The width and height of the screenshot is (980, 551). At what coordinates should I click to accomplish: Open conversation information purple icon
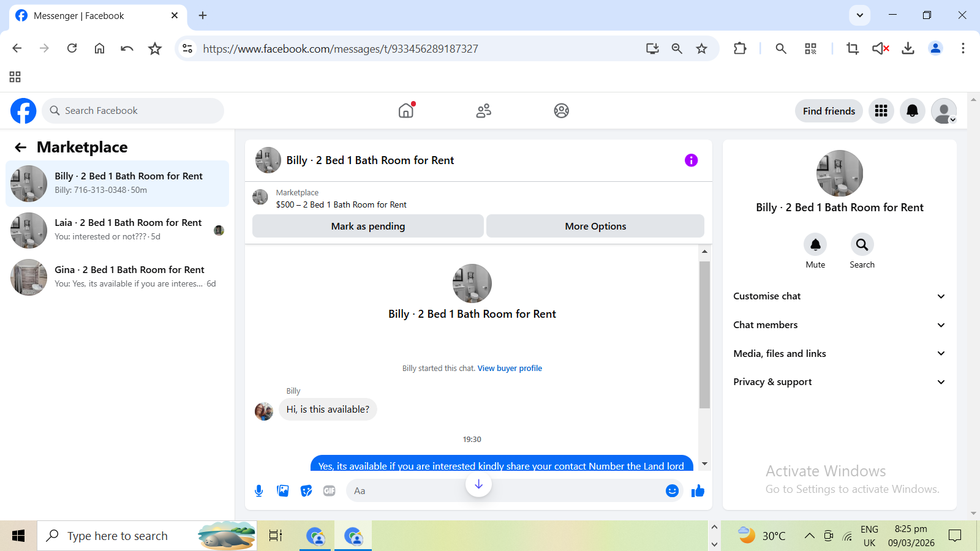coord(692,160)
